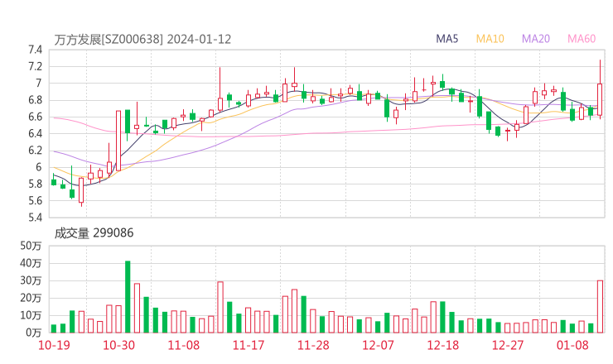Click the 11-28 date axis label
Viewport: 613px width, 364px height.
pos(313,345)
